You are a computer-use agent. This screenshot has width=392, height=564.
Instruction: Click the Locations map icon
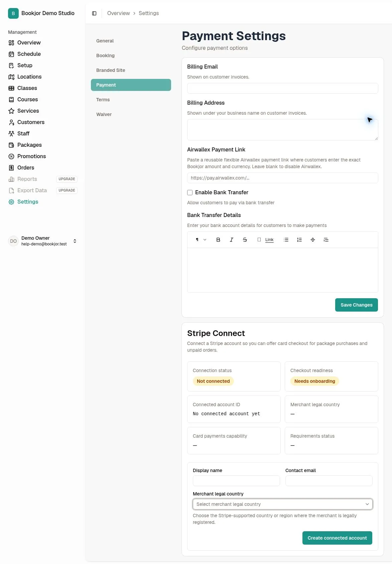11,77
